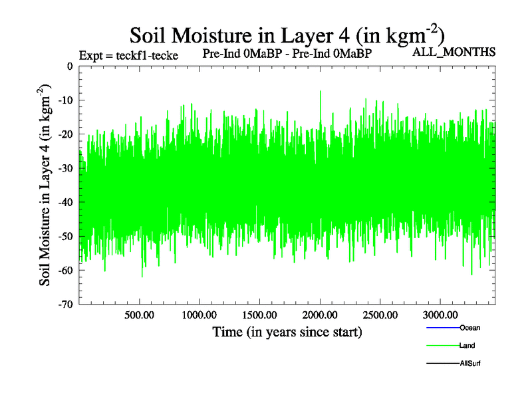Click the -70 y-axis tick label
Viewport: 532px width, 399px height.
click(x=65, y=305)
